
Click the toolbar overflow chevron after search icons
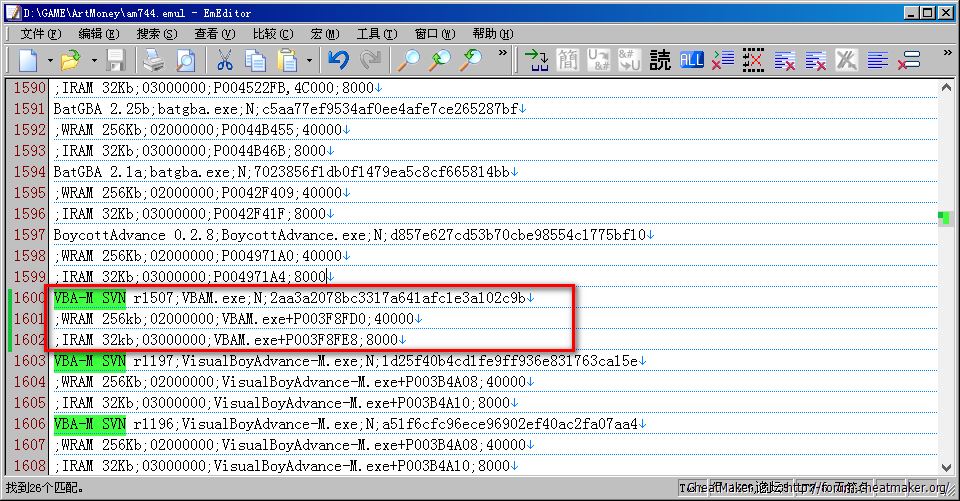pos(502,54)
